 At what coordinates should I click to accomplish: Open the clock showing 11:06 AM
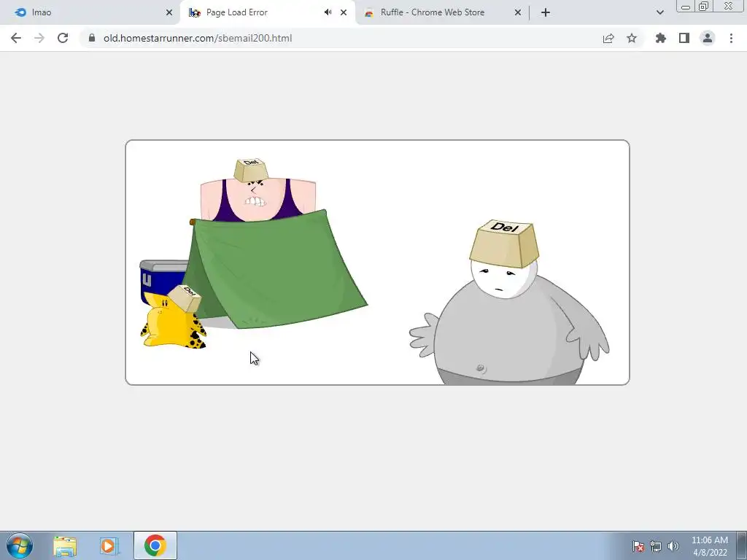[710, 546]
